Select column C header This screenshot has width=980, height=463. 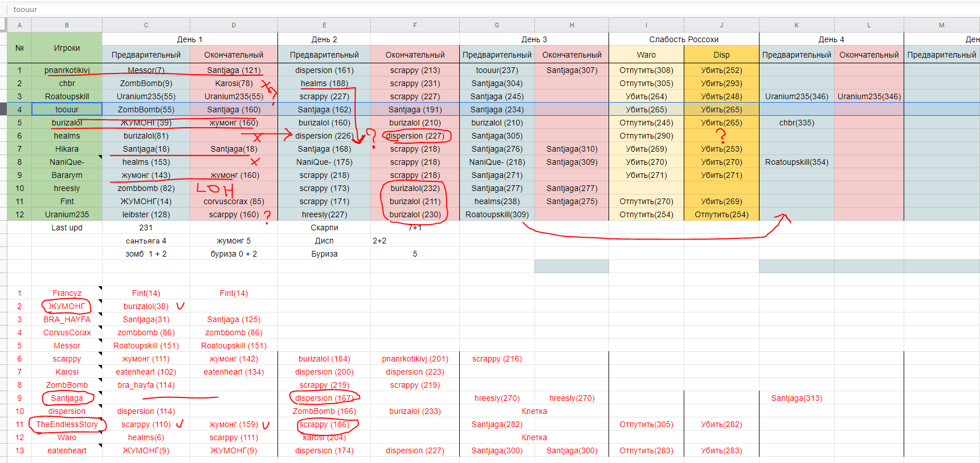146,25
